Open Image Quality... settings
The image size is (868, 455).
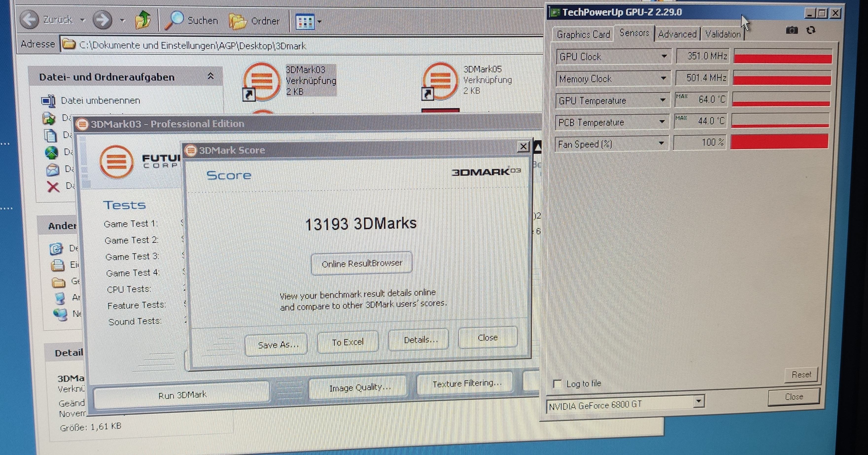(359, 387)
